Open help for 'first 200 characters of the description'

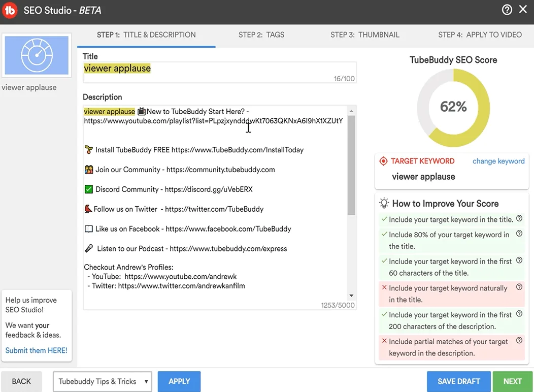[519, 314]
